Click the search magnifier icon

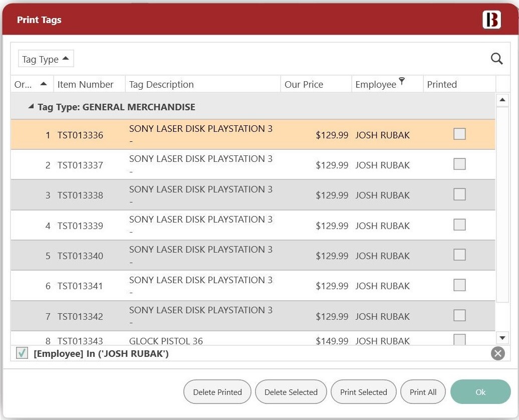pos(496,59)
